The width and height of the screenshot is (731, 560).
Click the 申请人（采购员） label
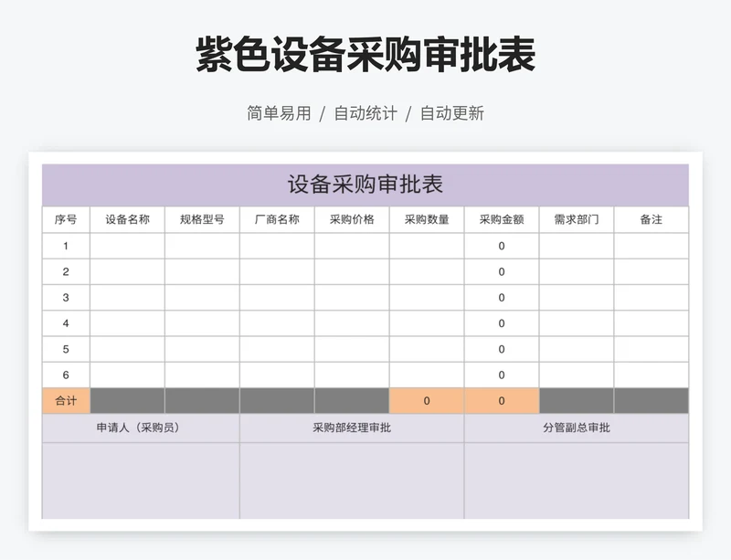coord(138,428)
